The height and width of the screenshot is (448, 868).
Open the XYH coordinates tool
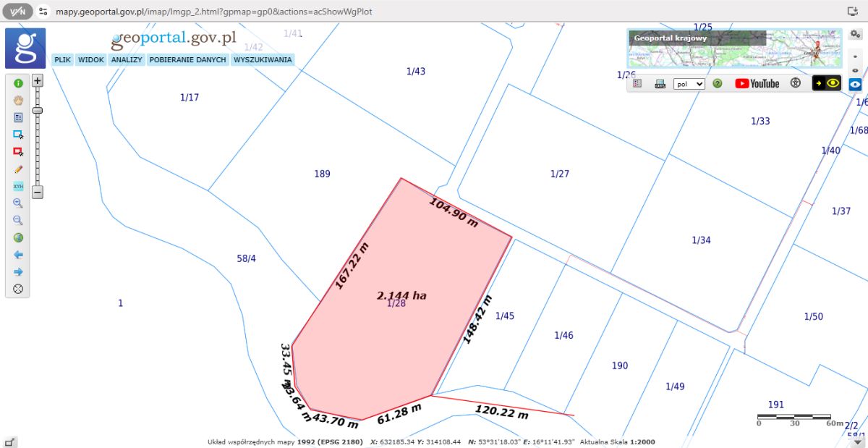[x=18, y=186]
